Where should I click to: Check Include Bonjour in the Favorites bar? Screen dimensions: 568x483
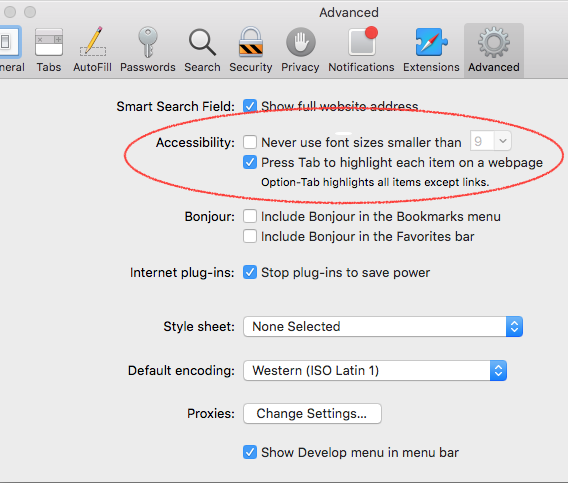(x=250, y=236)
